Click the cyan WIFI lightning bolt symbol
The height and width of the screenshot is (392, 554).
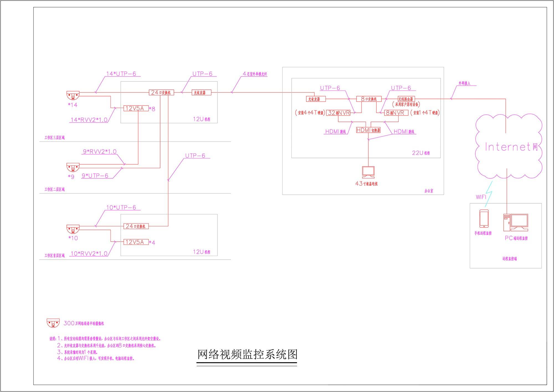[x=489, y=194]
